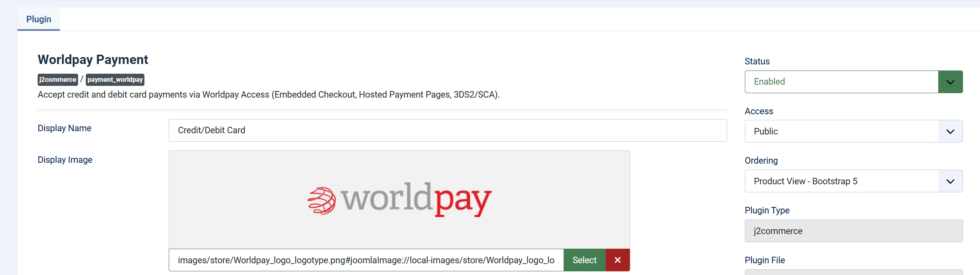Viewport: 980px width, 275px height.
Task: Clear the display image with red X
Action: (617, 260)
